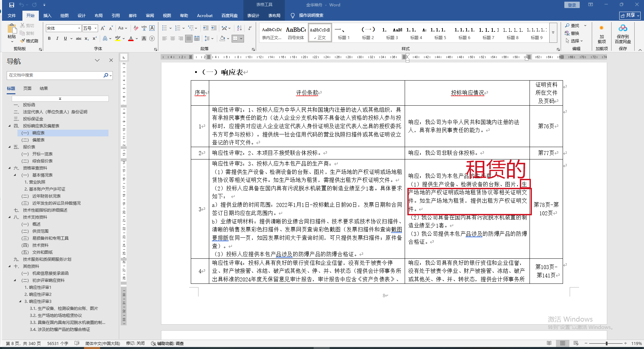Open the Change Case (Aa) dropdown
Image resolution: width=644 pixels, height=349 pixels.
pos(123,28)
